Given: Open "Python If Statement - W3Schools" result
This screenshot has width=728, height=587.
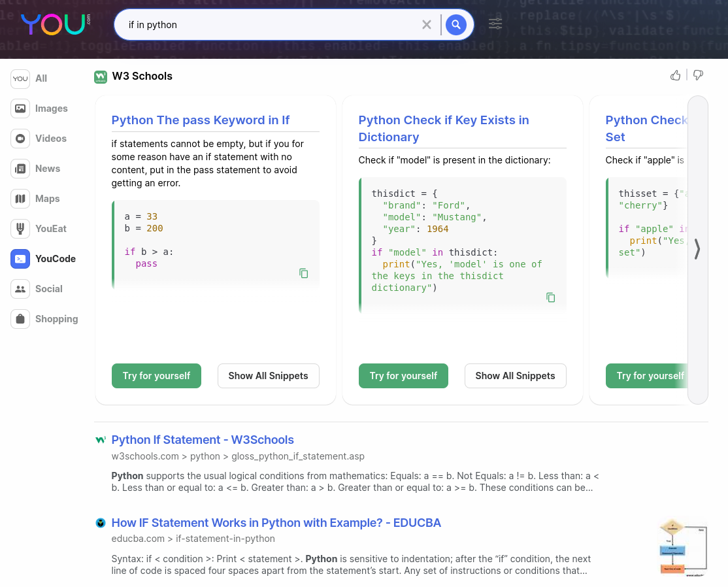Looking at the screenshot, I should pos(203,440).
